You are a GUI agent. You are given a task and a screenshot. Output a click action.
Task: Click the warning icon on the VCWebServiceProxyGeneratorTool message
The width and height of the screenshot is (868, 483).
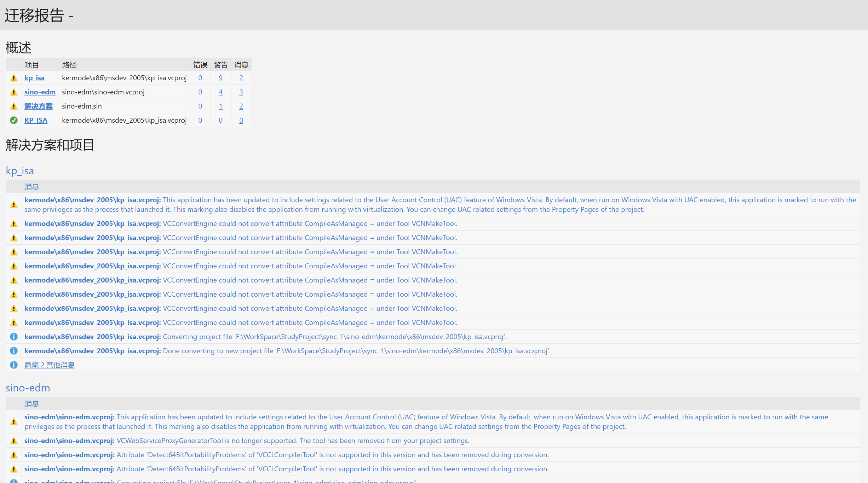tap(14, 441)
